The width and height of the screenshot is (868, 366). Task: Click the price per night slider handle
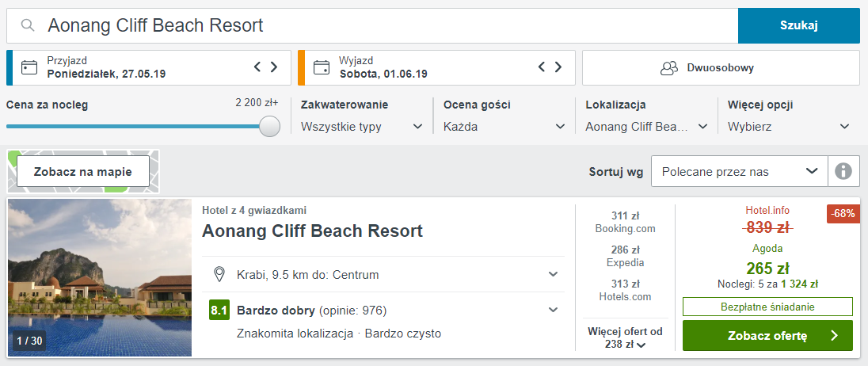tap(269, 126)
